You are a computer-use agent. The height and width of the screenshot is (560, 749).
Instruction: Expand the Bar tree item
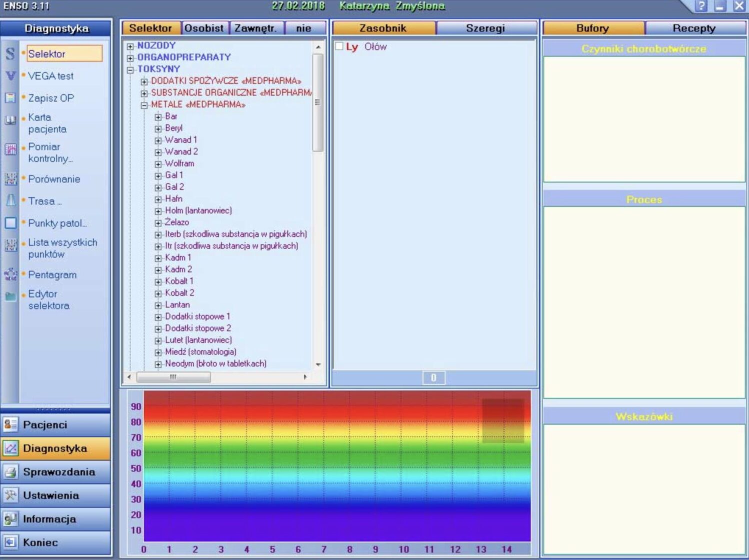tap(158, 117)
